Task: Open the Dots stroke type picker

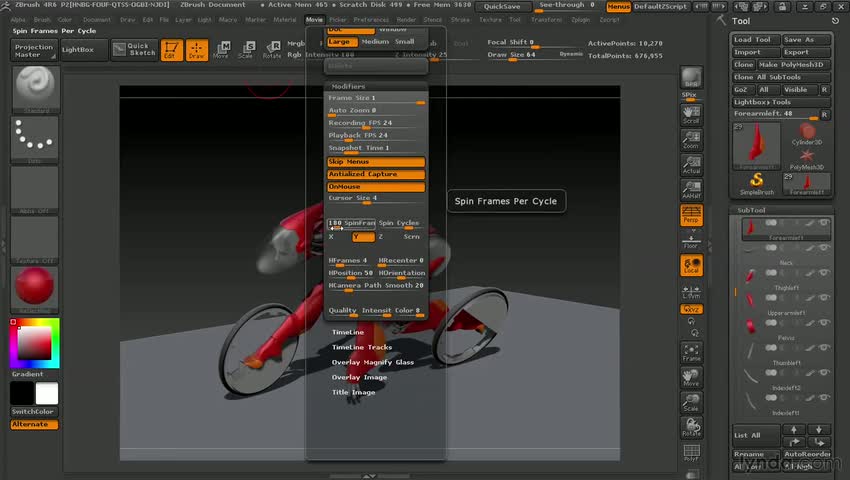Action: point(35,139)
